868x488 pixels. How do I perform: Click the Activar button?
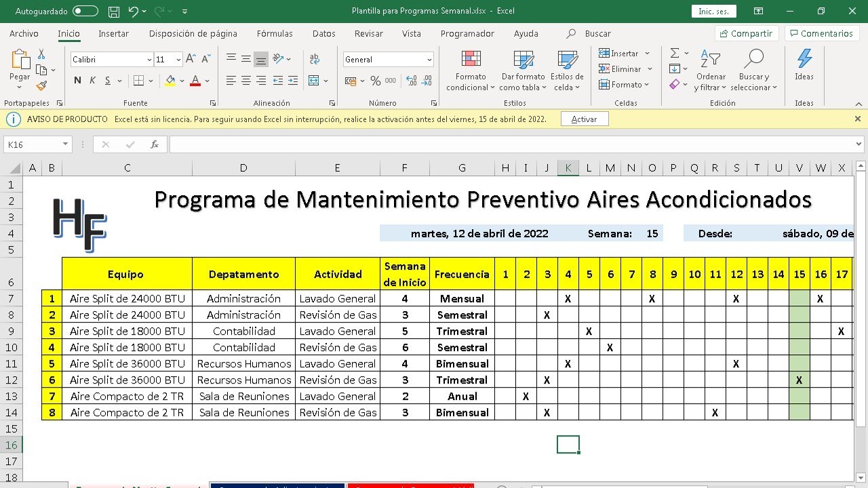pos(584,119)
